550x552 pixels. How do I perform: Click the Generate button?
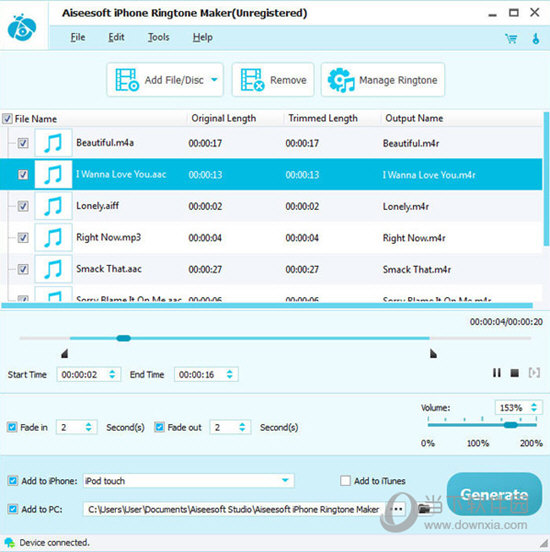click(494, 495)
